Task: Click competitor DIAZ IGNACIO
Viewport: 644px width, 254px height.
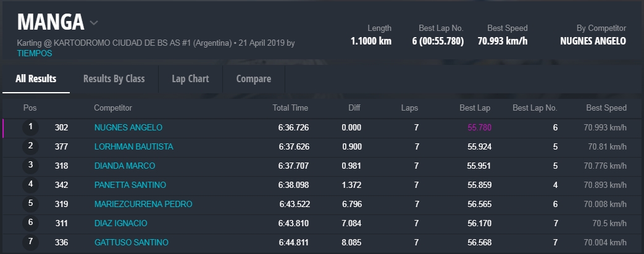Action: (120, 224)
